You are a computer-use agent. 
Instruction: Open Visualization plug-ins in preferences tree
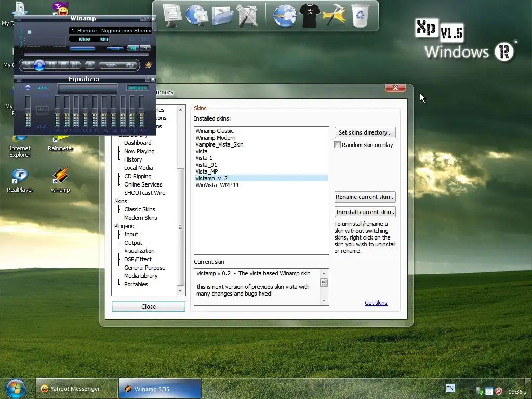pyautogui.click(x=139, y=251)
